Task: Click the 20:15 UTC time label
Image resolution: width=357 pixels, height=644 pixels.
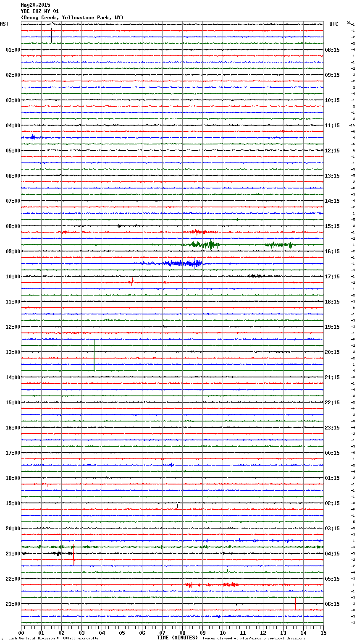Action: pyautogui.click(x=332, y=352)
